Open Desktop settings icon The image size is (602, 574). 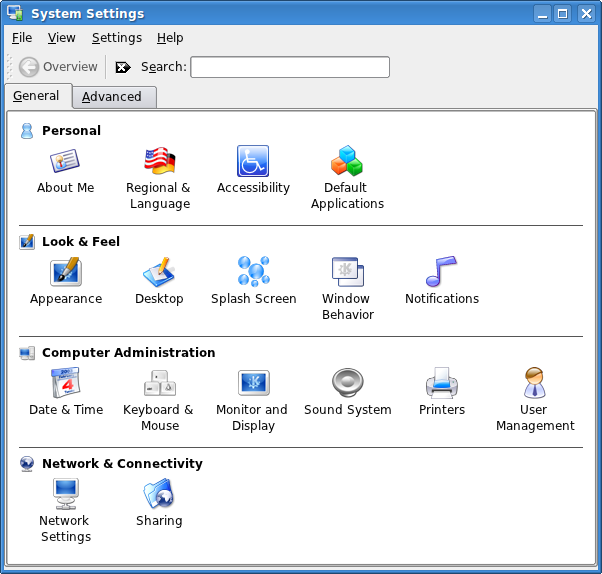[159, 281]
